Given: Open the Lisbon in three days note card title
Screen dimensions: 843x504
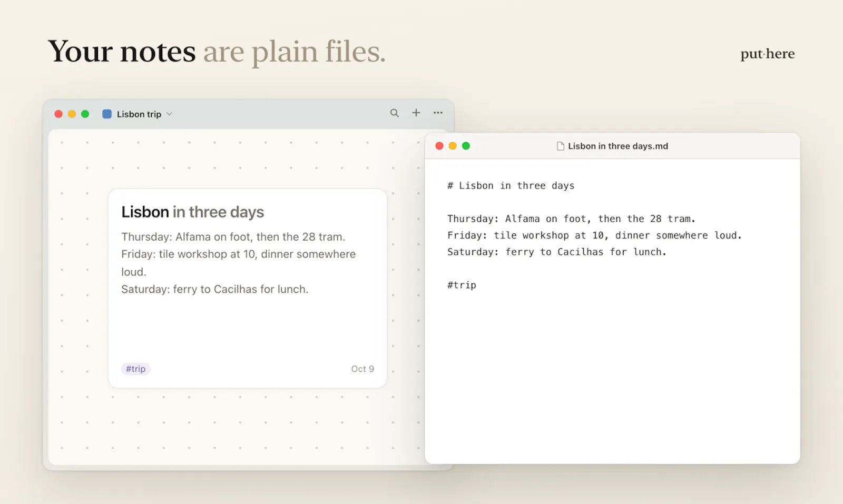Looking at the screenshot, I should point(193,212).
